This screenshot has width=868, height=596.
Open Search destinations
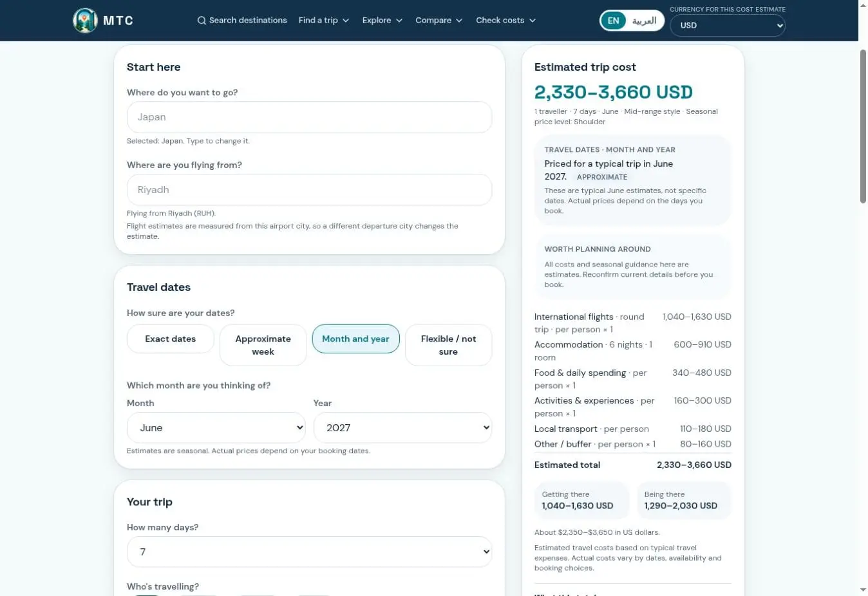pyautogui.click(x=242, y=21)
